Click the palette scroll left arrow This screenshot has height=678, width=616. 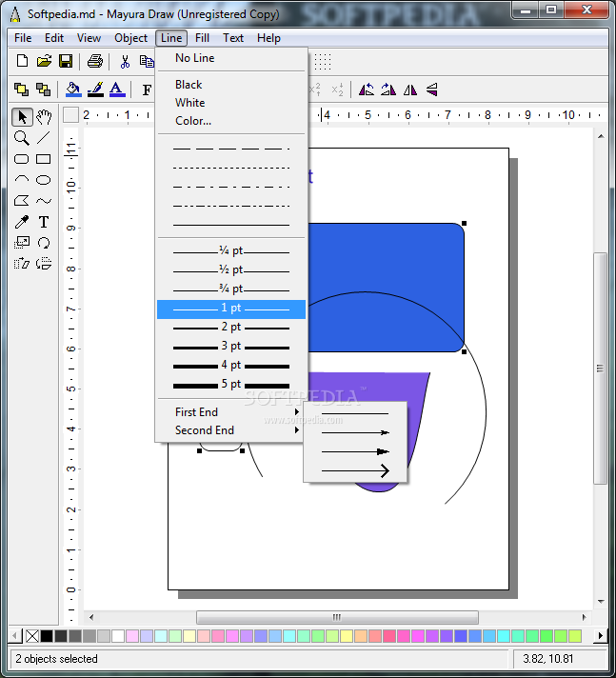click(x=15, y=636)
